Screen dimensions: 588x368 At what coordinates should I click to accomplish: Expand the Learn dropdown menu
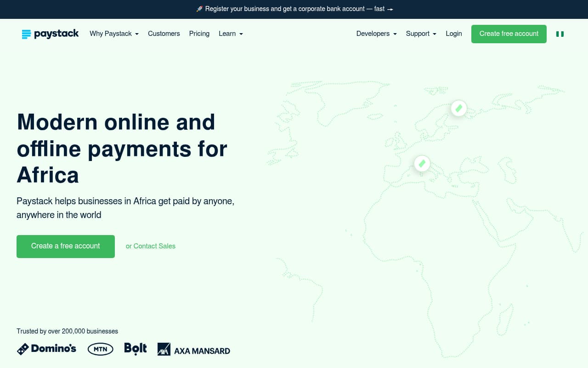click(231, 34)
